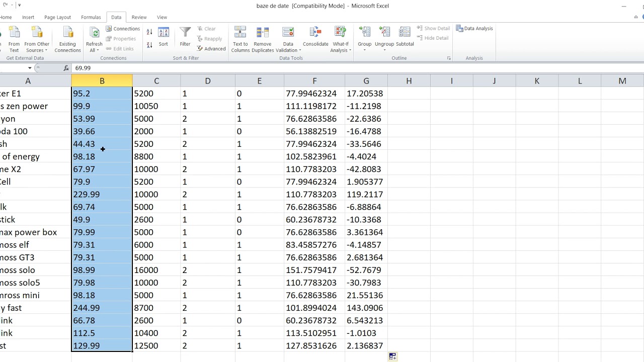Click cell containing 151.7579417

[x=314, y=270]
